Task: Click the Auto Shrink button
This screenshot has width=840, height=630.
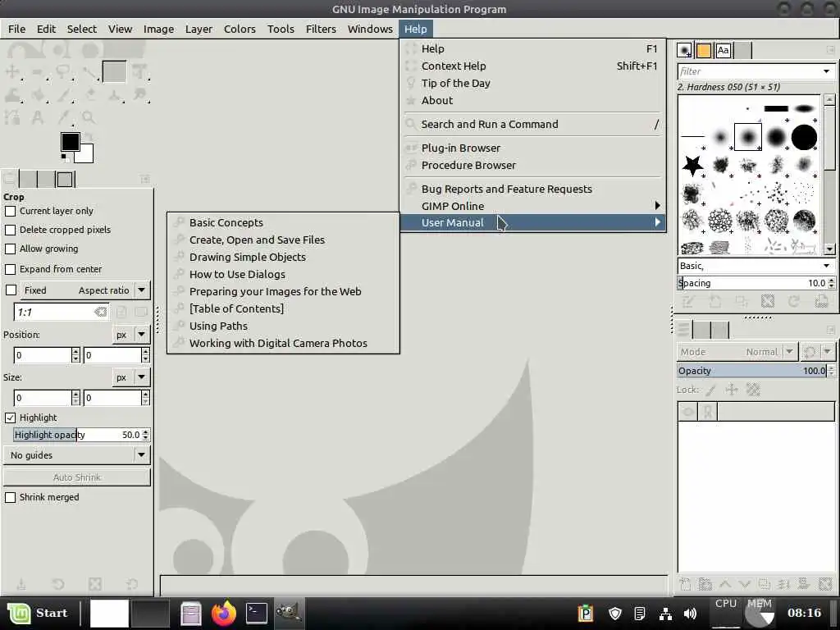Action: tap(77, 477)
